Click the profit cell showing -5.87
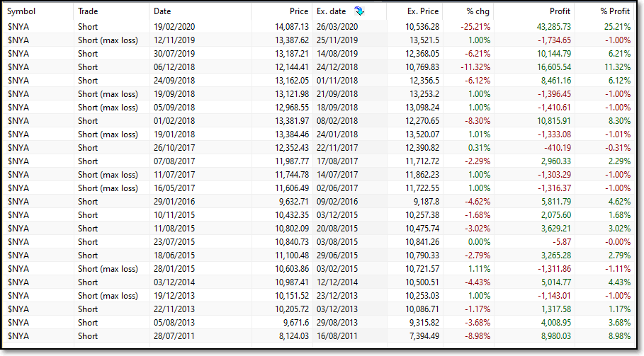 [x=561, y=242]
